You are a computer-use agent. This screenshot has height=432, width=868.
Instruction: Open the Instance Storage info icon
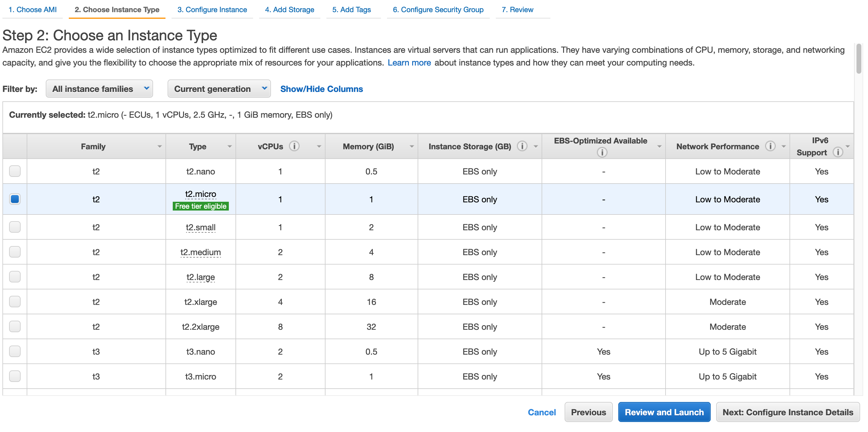(x=522, y=146)
